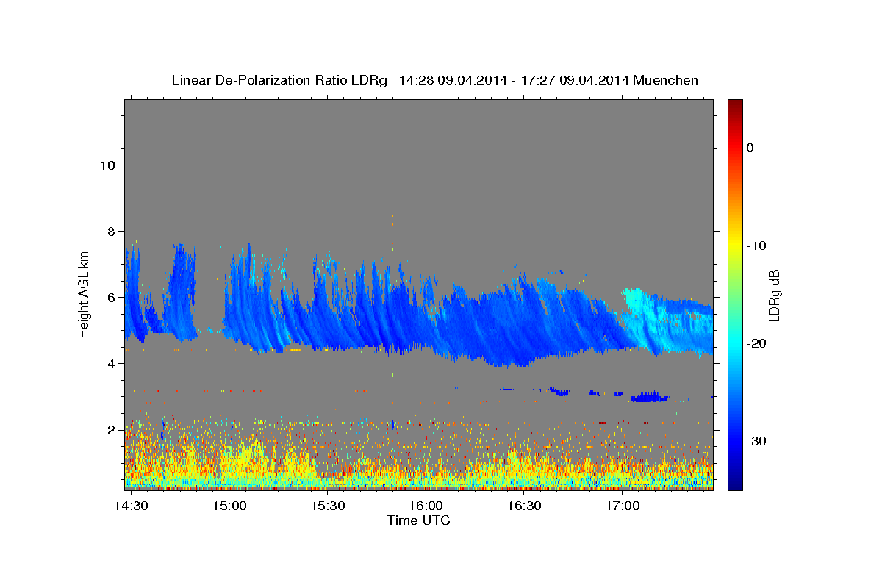Click the '6' height axis label
The width and height of the screenshot is (882, 588).
[112, 297]
